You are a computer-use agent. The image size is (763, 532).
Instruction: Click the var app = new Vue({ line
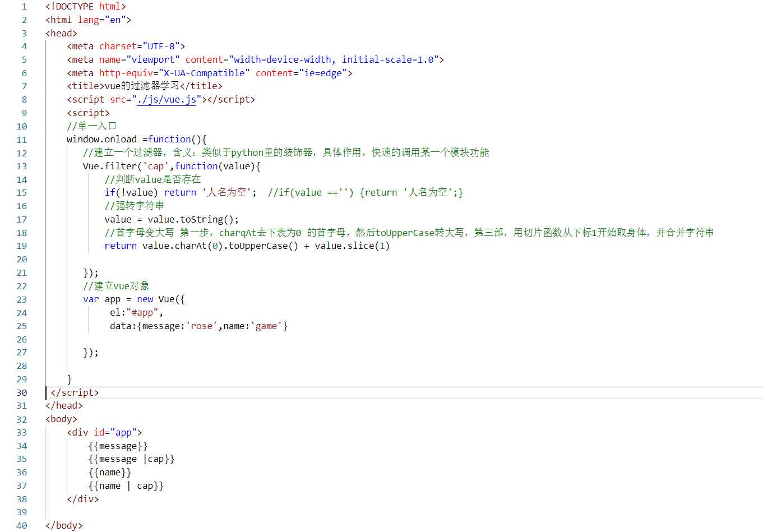(x=134, y=299)
